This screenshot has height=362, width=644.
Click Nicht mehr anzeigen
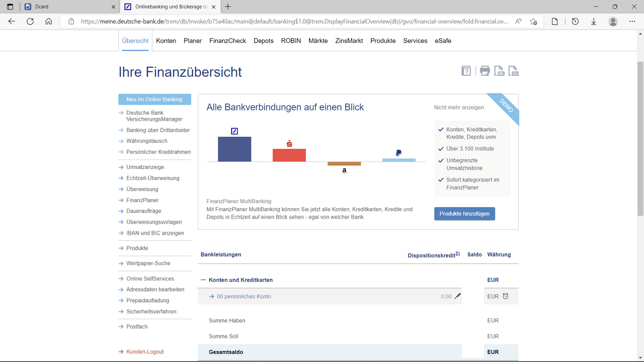click(459, 107)
